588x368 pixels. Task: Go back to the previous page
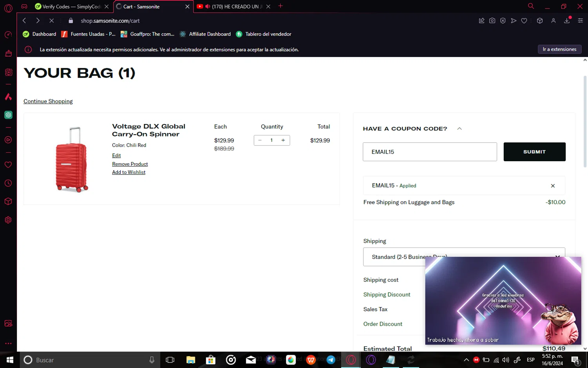[24, 20]
